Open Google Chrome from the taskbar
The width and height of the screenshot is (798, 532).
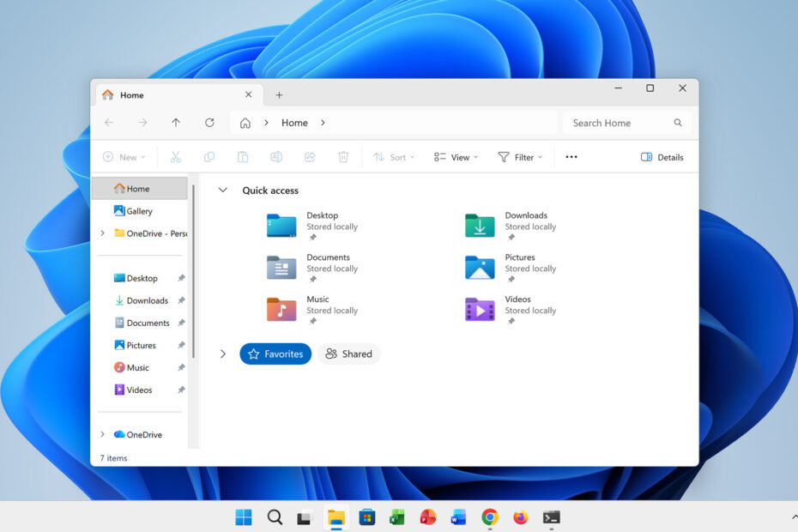tap(490, 517)
